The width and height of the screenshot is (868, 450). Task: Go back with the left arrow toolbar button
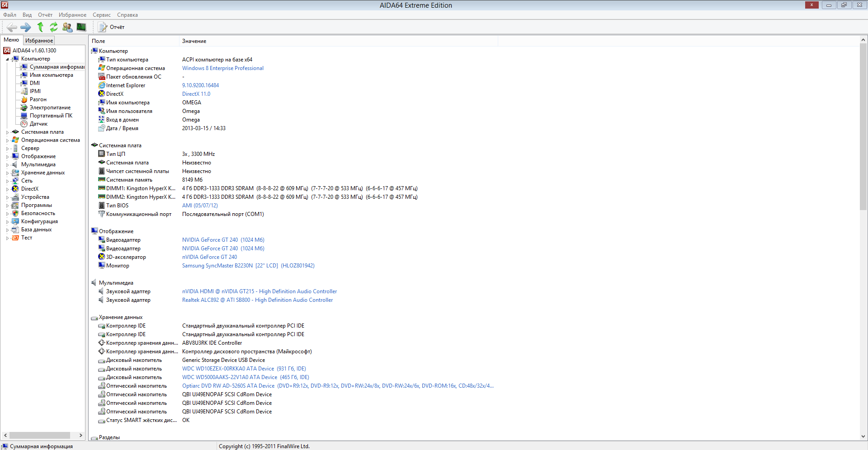12,27
